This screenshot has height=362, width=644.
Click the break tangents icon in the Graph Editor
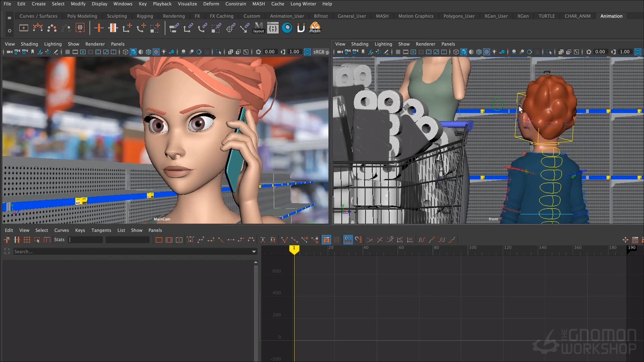coord(284,240)
